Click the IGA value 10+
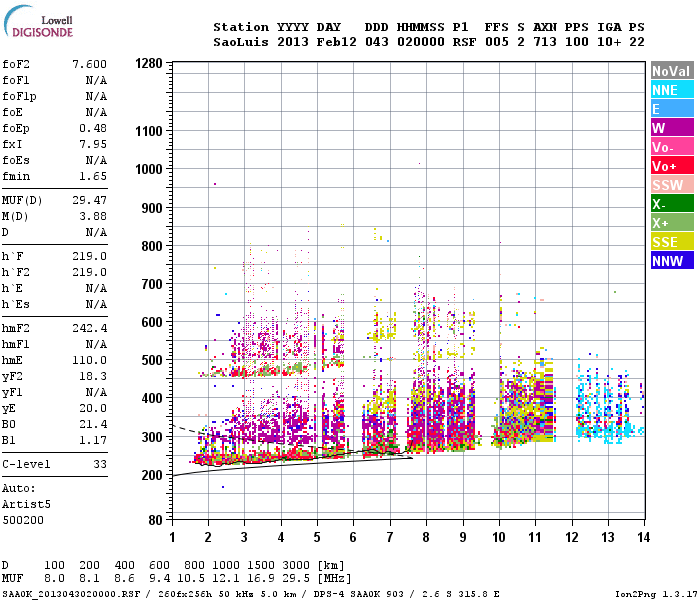This screenshot has width=700, height=600. (x=609, y=42)
